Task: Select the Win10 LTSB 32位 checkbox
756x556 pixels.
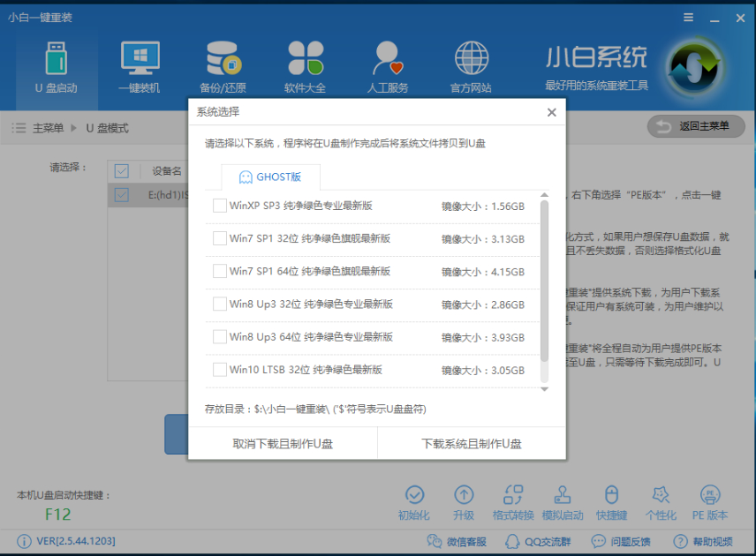Action: pyautogui.click(x=220, y=370)
